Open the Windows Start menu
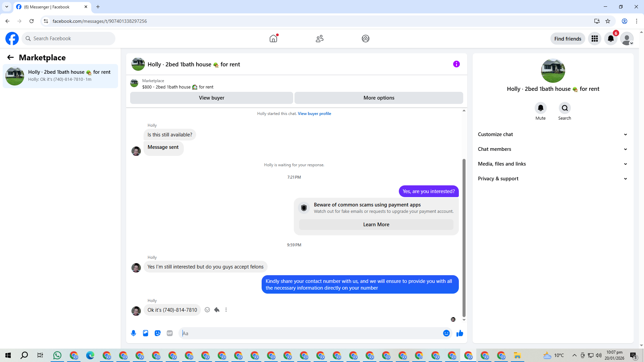 pos(8,355)
